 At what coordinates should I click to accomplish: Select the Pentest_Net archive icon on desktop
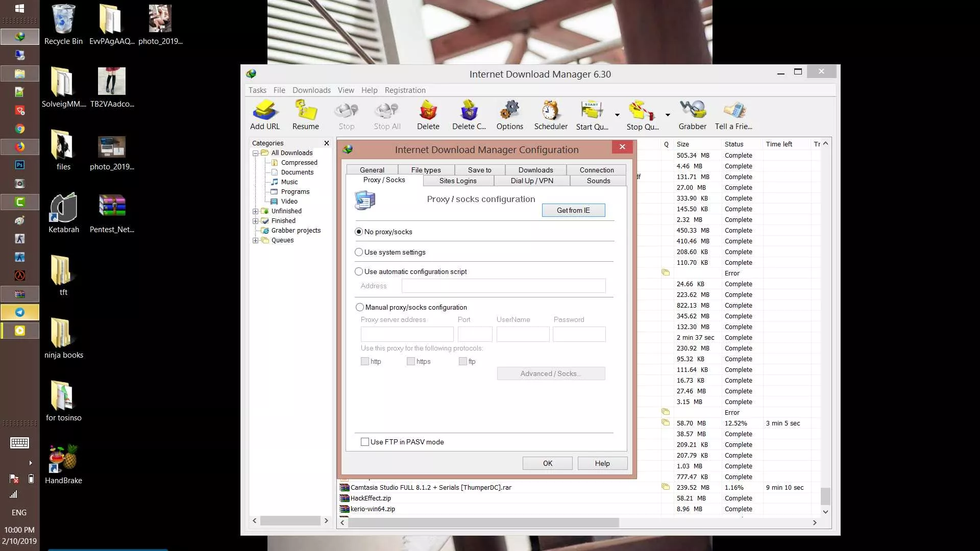pyautogui.click(x=112, y=213)
